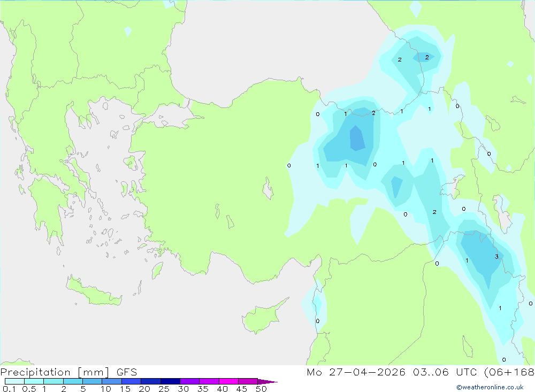Click the "50" legend scale label

[x=261, y=389]
